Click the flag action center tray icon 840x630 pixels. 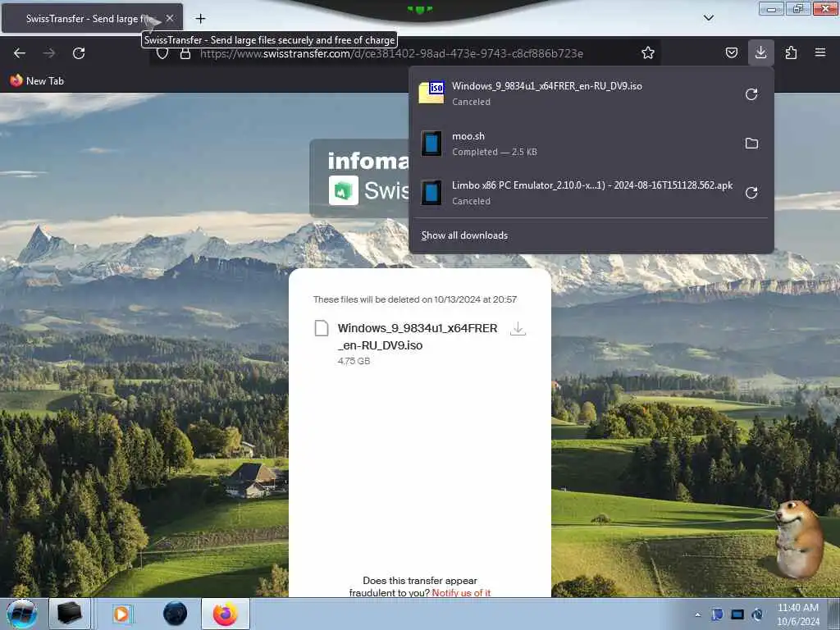[x=717, y=614]
